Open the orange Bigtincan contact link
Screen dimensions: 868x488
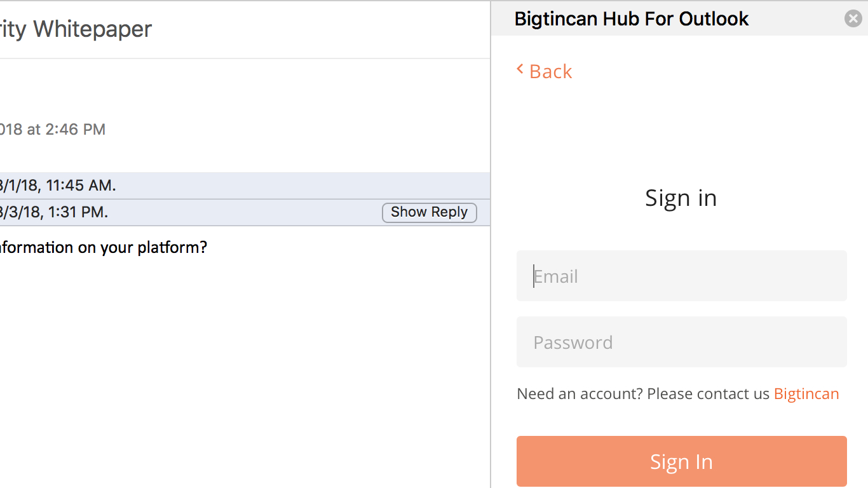tap(806, 394)
